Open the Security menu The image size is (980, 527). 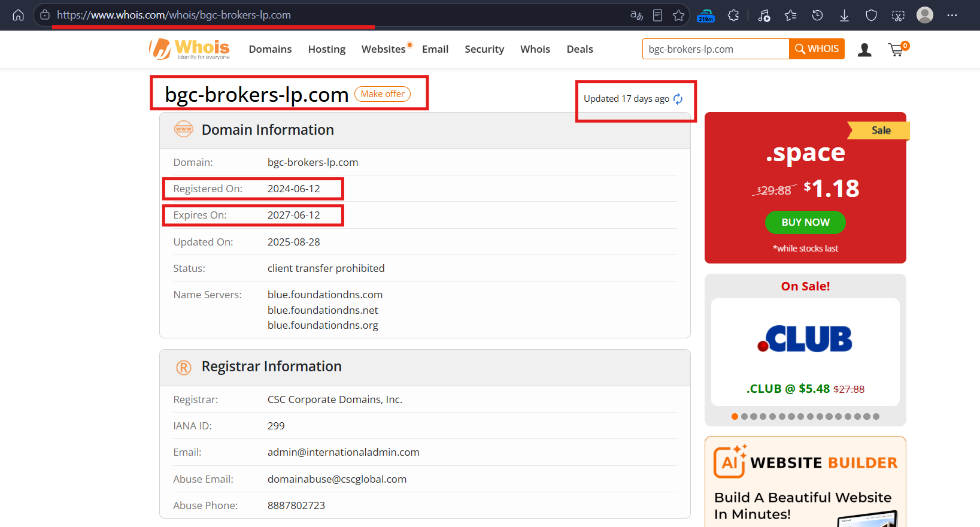pos(484,49)
